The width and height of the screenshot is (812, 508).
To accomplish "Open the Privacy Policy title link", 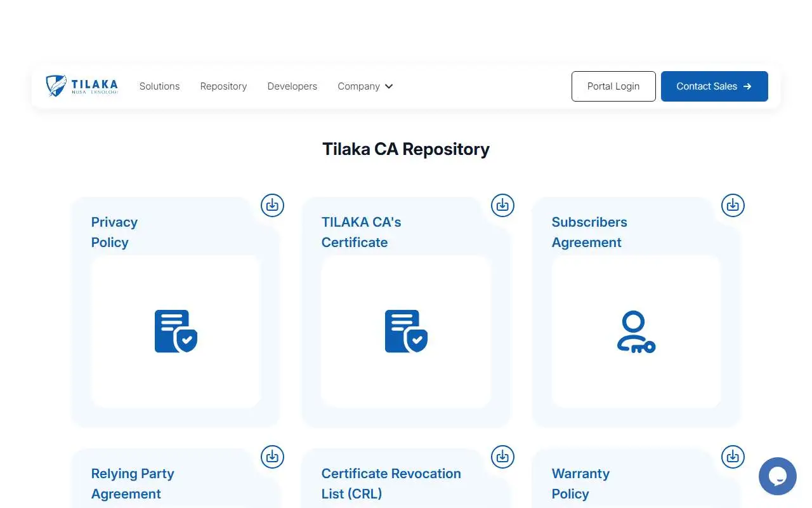I will tap(114, 232).
